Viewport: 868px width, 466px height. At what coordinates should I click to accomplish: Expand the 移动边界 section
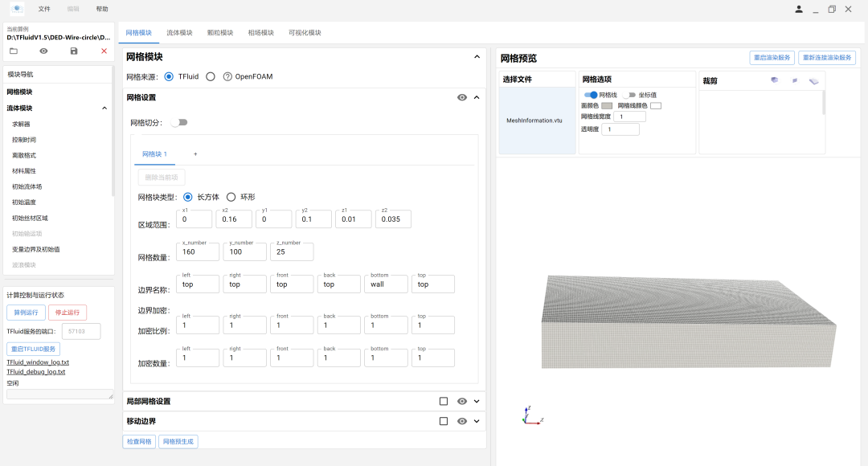[x=477, y=421]
